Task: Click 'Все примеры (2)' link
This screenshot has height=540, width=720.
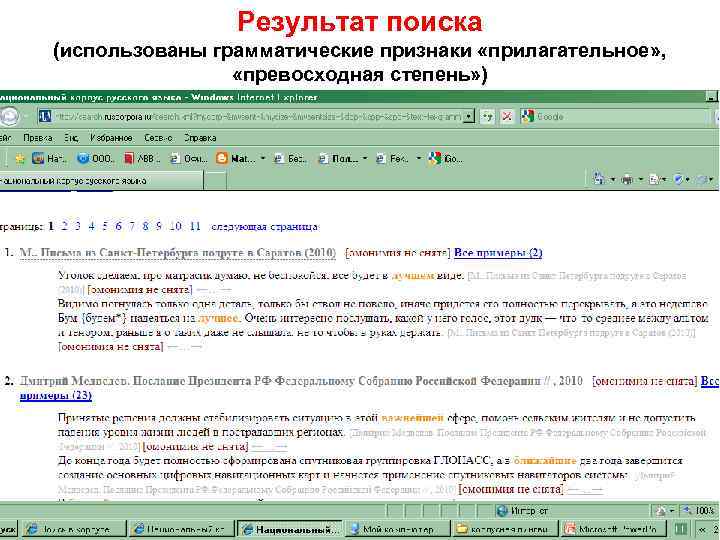Action: (x=498, y=253)
